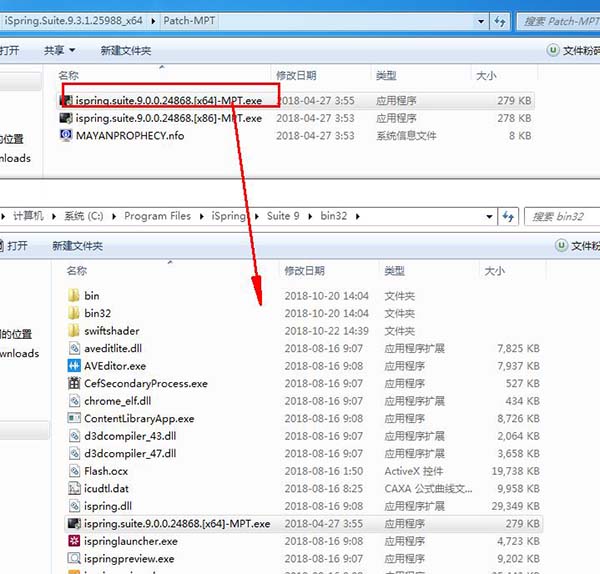The width and height of the screenshot is (600, 574).
Task: Select the aveditlite.dll file icon
Action: (x=74, y=348)
